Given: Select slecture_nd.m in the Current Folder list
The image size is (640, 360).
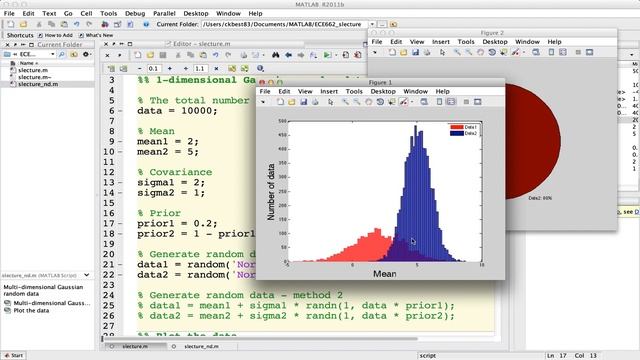Looking at the screenshot, I should (38, 84).
